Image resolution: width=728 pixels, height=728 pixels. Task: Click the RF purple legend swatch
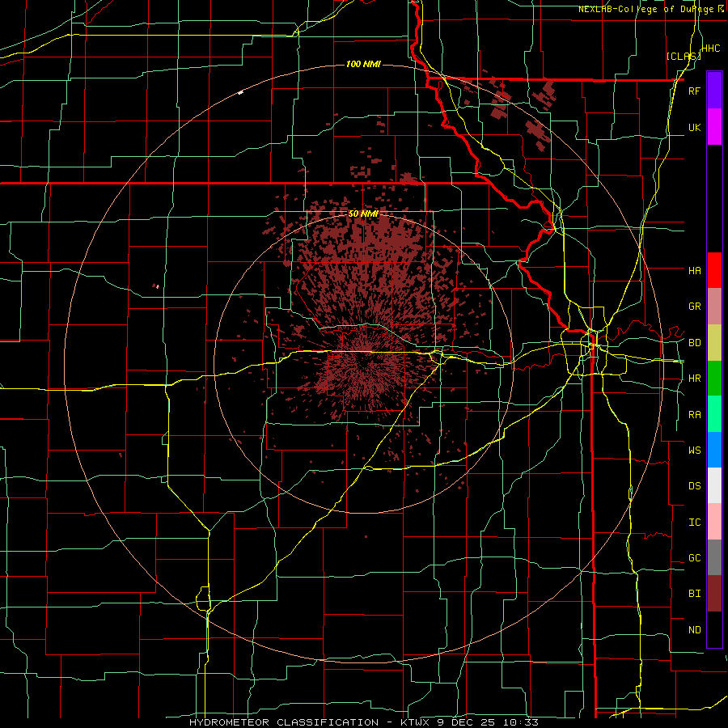(x=714, y=91)
